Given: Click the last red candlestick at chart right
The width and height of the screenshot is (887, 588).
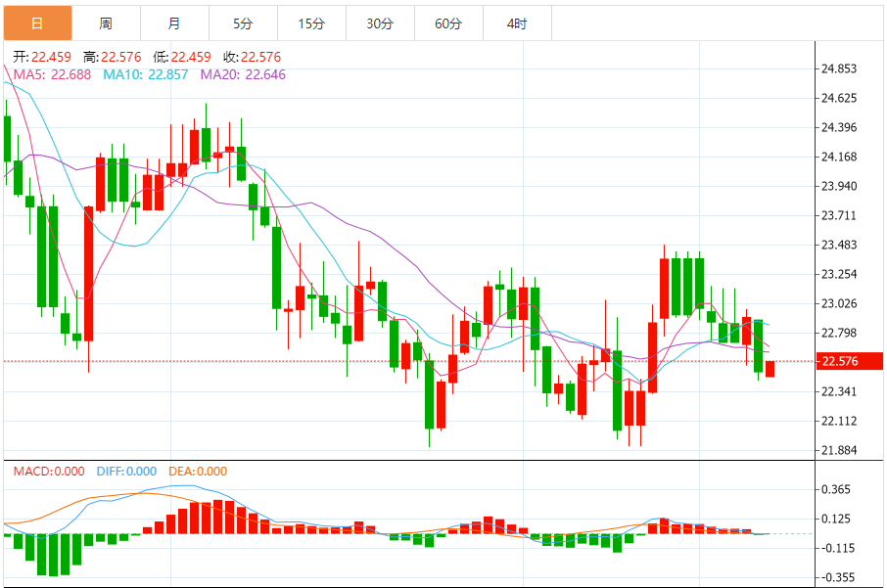Looking at the screenshot, I should [x=770, y=369].
